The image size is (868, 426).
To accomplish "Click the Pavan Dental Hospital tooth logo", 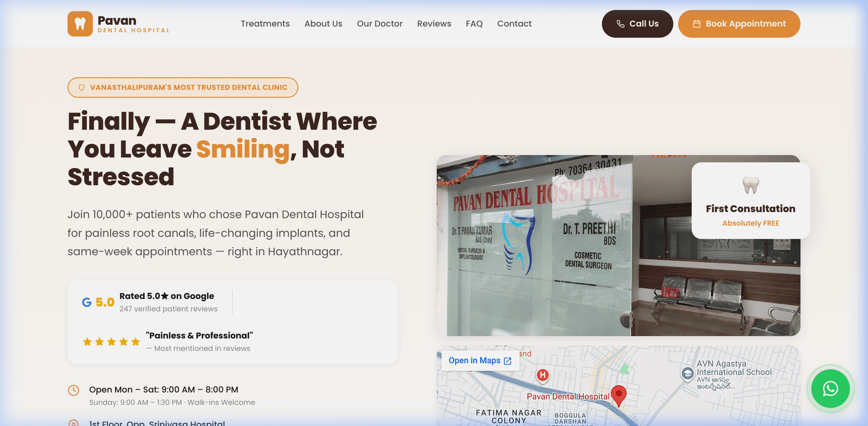I will click(80, 24).
